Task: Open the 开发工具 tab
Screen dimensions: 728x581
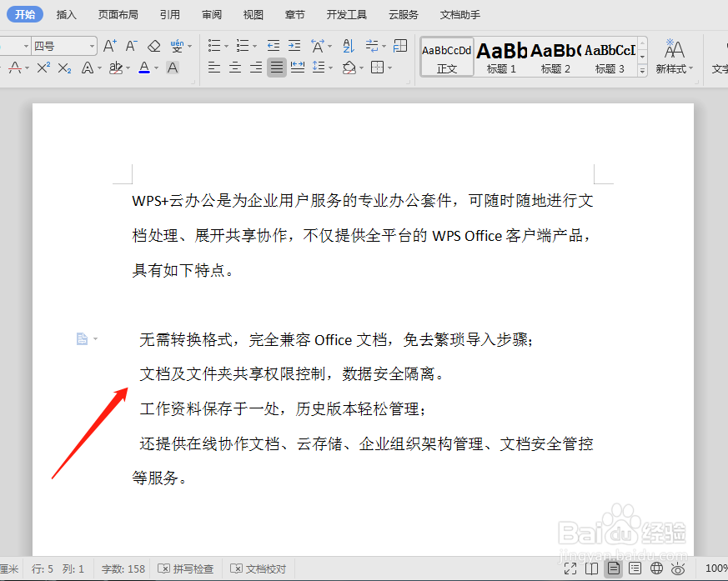Action: pos(347,15)
